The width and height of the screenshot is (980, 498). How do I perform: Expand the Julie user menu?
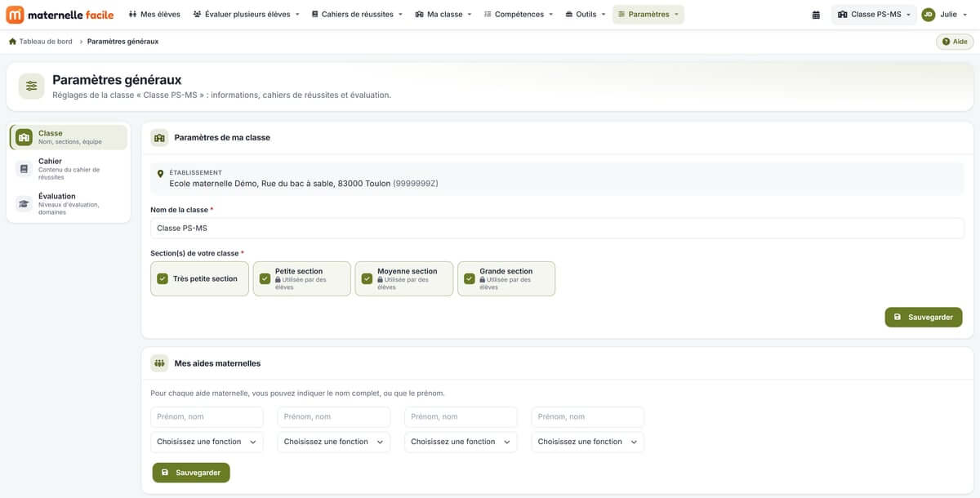[x=945, y=15]
